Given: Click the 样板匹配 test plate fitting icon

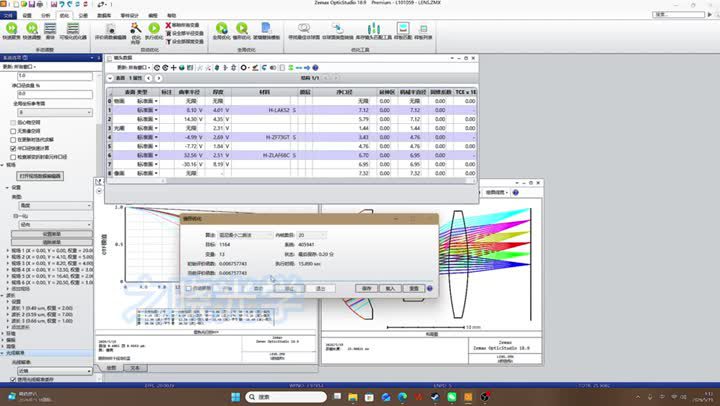Looking at the screenshot, I should (x=403, y=28).
